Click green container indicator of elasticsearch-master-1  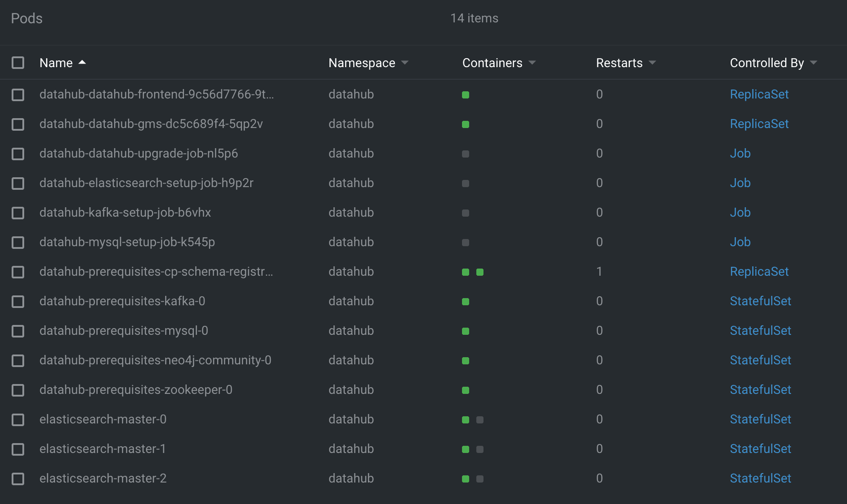tap(466, 449)
